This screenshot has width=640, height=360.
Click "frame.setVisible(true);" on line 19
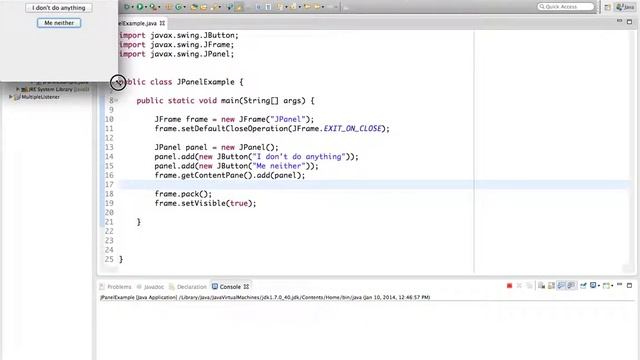(205, 203)
